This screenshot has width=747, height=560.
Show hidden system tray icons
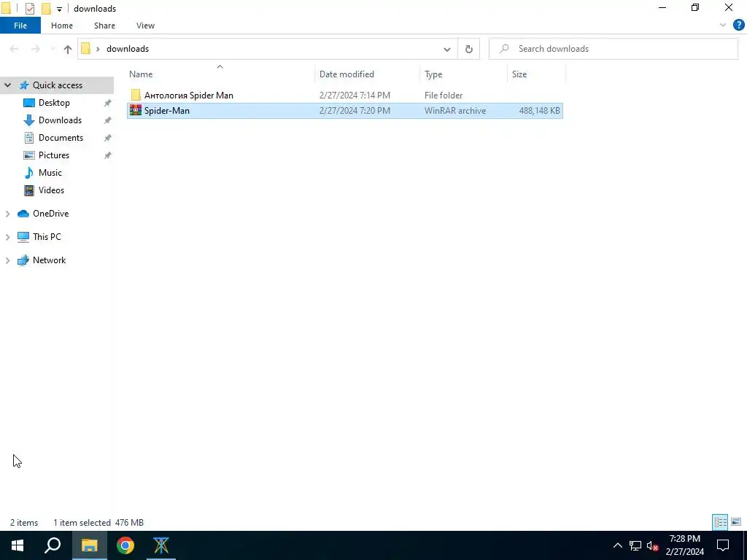coord(617,545)
